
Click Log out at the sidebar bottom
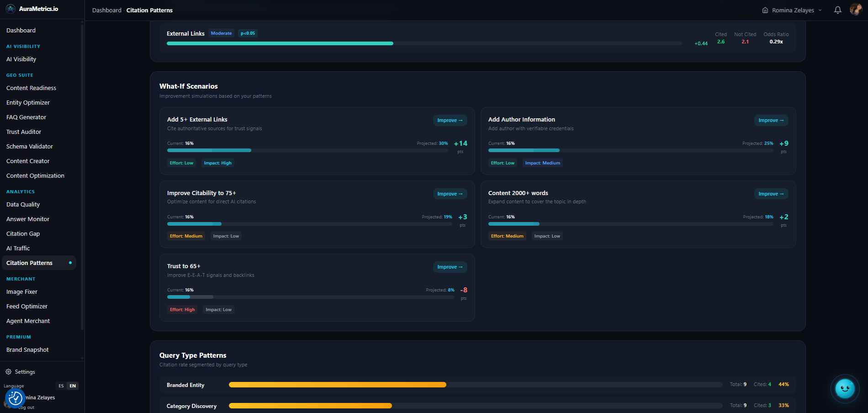(x=26, y=407)
